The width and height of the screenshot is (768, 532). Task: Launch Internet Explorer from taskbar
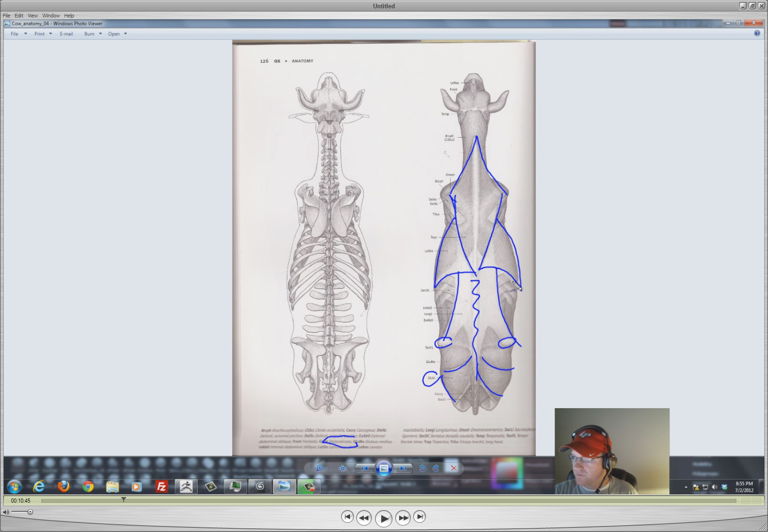pyautogui.click(x=39, y=486)
